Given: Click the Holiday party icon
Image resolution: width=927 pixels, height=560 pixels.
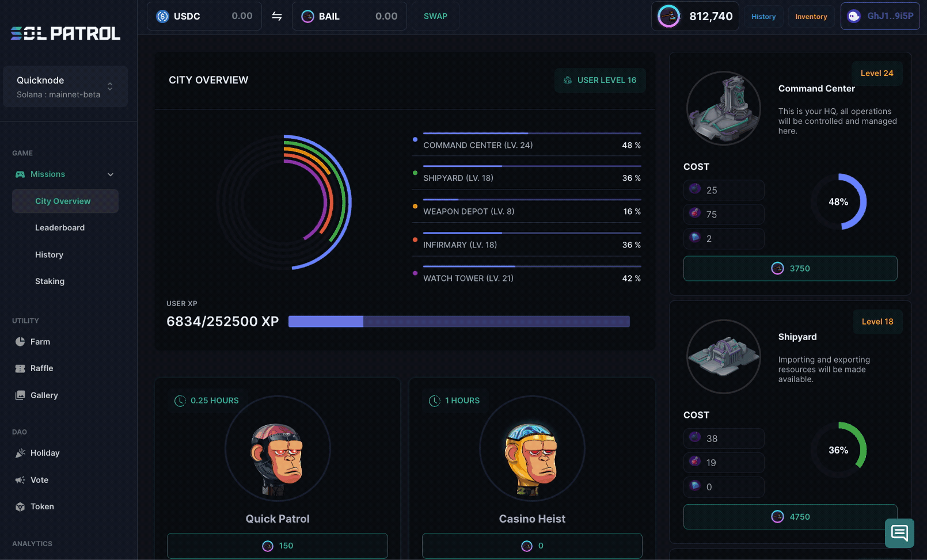Looking at the screenshot, I should coord(20,454).
